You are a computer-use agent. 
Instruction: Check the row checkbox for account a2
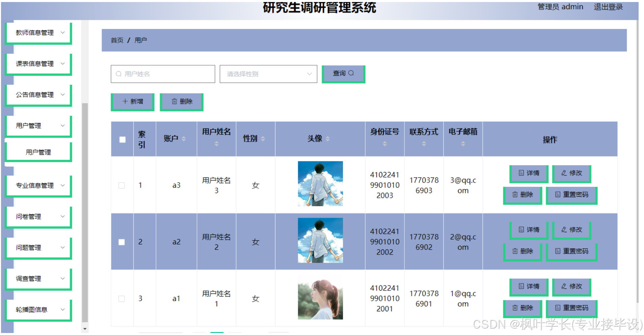tap(122, 242)
